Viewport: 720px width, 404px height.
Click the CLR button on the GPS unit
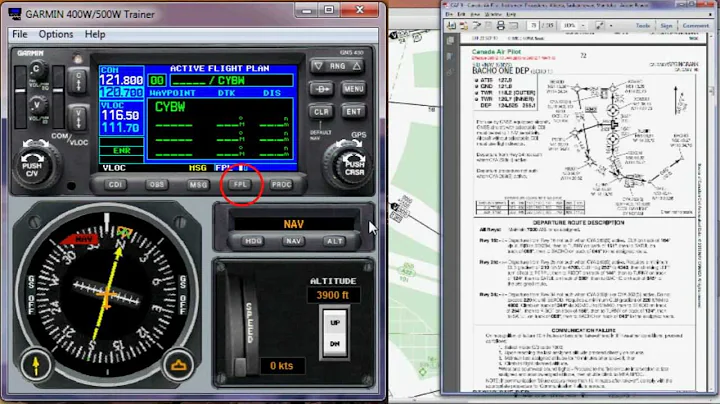click(321, 112)
